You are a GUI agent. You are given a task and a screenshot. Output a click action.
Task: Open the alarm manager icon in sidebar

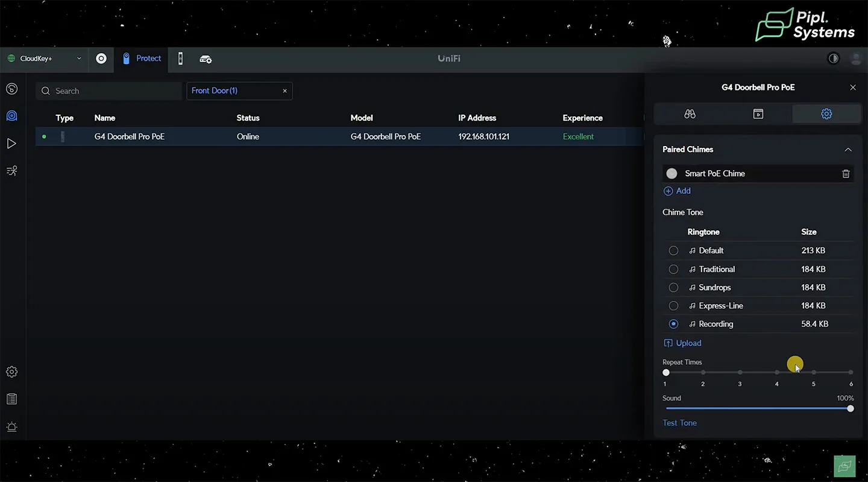(11, 427)
